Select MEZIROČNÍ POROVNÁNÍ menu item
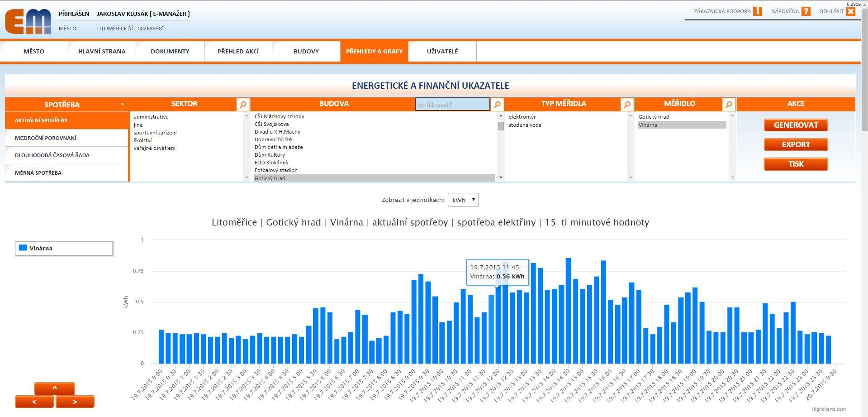868x417 pixels. coord(67,138)
